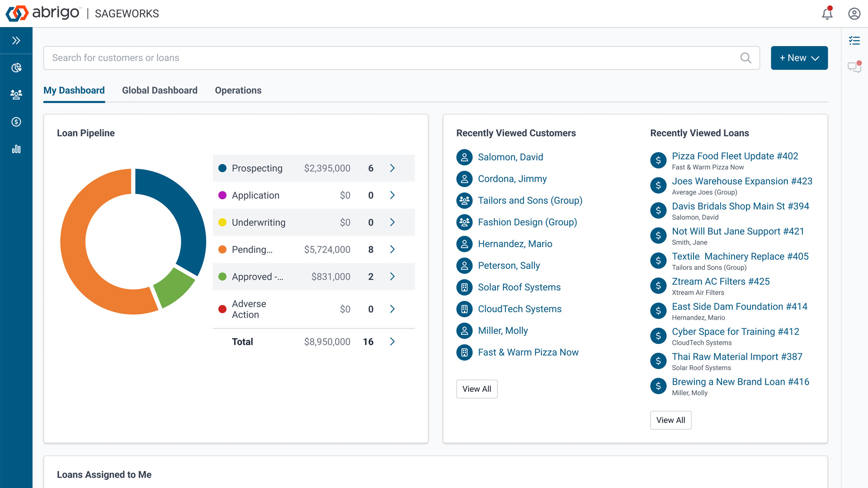Open the customers group sidebar icon

pos(16,94)
